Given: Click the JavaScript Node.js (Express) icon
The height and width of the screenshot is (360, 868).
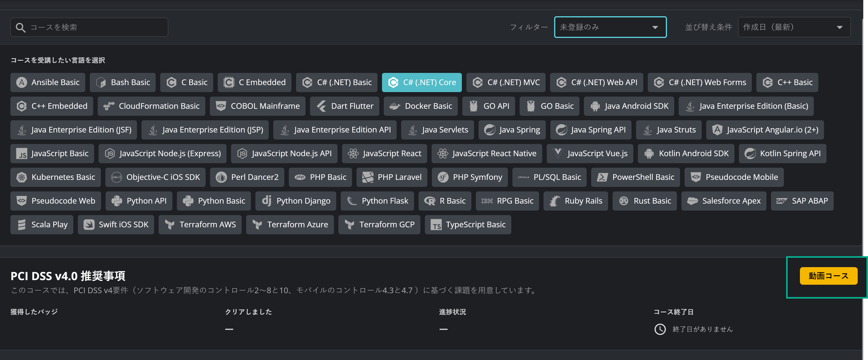Looking at the screenshot, I should click(110, 153).
